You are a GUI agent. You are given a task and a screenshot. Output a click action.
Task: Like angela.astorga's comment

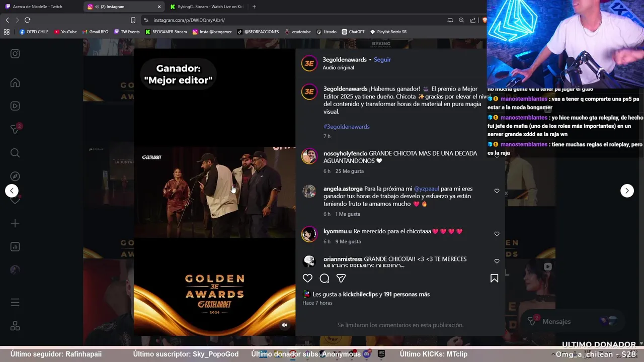(497, 191)
